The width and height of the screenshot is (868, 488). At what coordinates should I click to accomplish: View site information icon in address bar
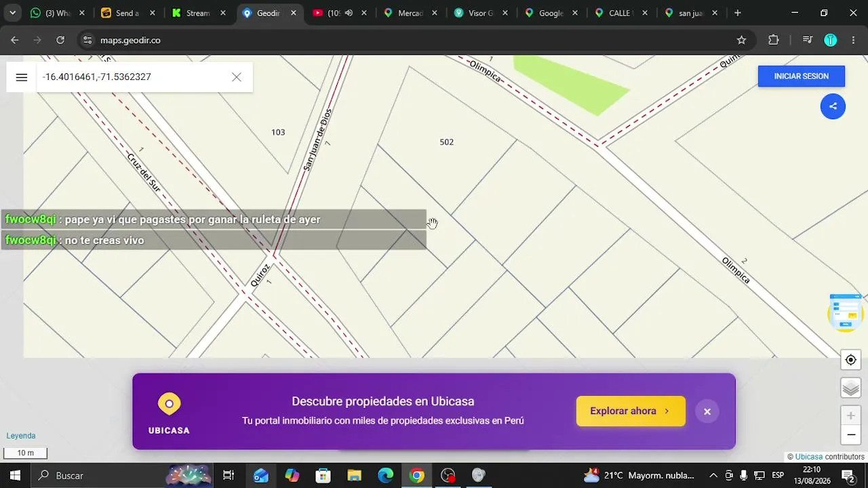(x=87, y=40)
